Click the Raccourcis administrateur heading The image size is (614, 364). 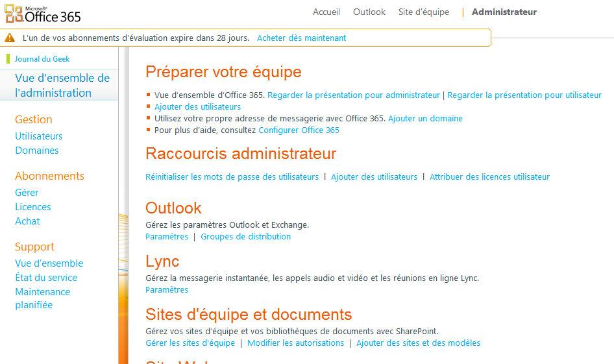(x=241, y=153)
